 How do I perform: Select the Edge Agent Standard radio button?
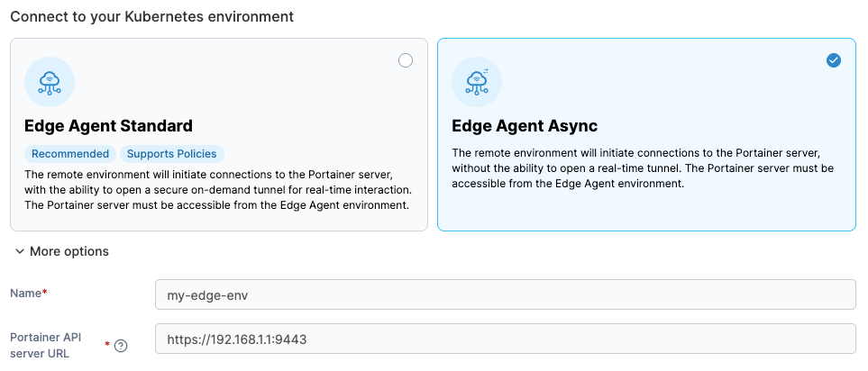[406, 60]
